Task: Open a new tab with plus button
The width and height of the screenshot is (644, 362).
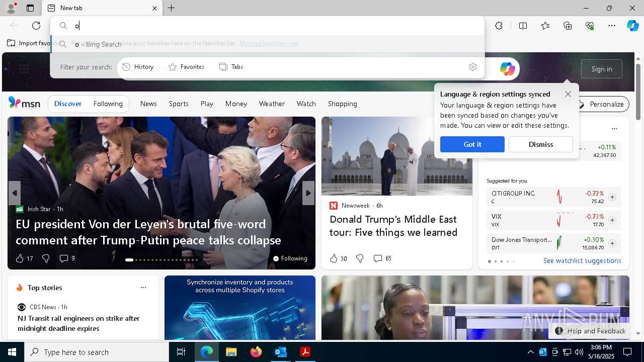Action: pyautogui.click(x=172, y=8)
